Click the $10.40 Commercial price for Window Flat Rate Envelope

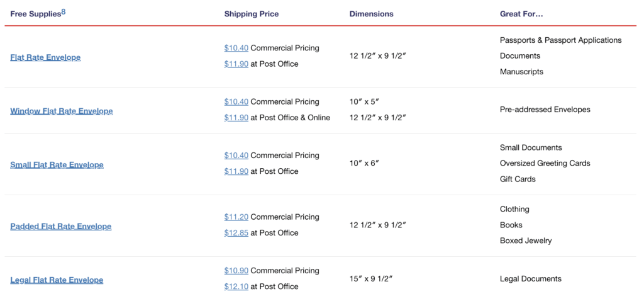(x=236, y=101)
